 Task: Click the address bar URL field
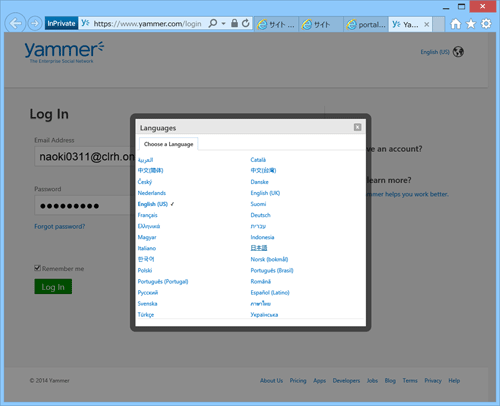147,24
